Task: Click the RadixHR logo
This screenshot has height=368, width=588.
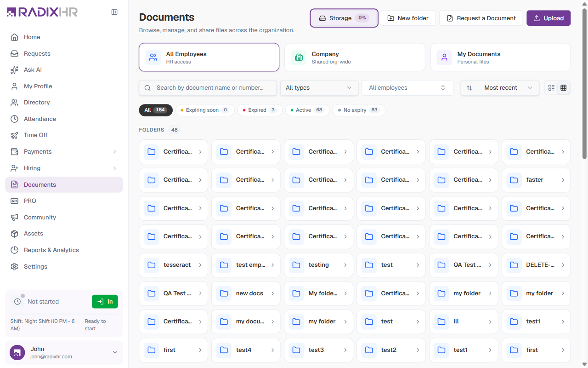Action: click(42, 12)
